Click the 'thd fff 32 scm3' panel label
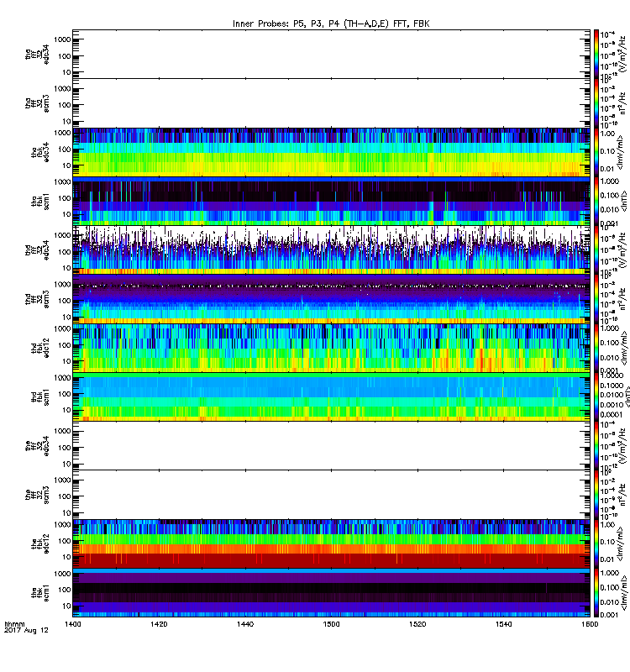Screen dimensions: 630x672 click(x=37, y=299)
